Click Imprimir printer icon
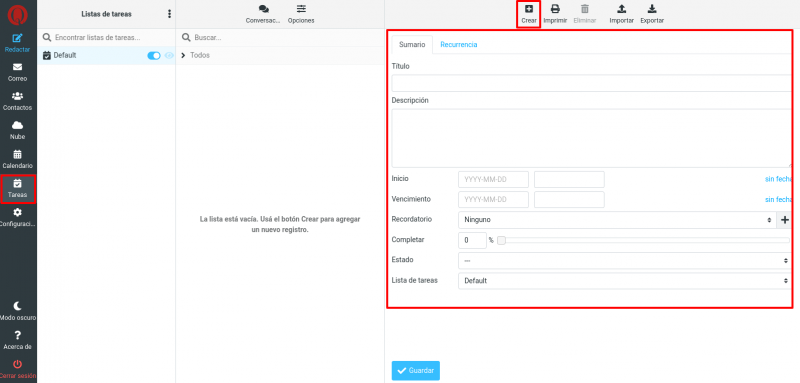This screenshot has width=800, height=383. coord(555,9)
